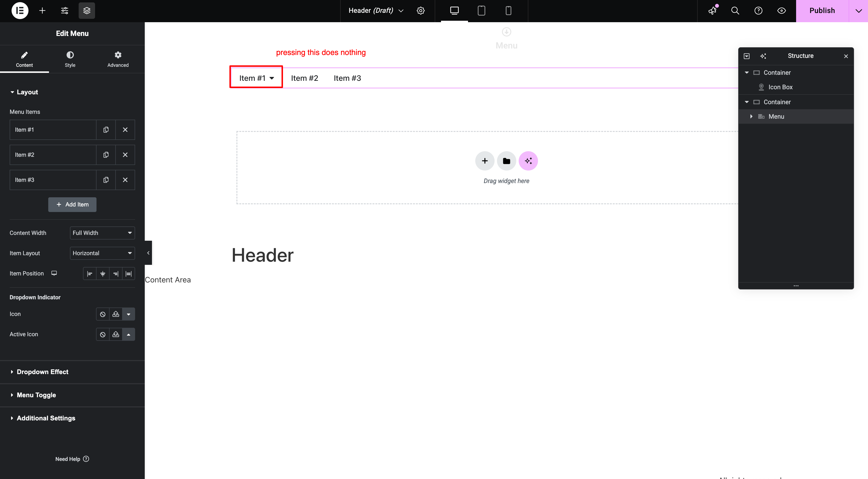Open site settings sliders icon
Screen dimensions: 868x479
64,10
